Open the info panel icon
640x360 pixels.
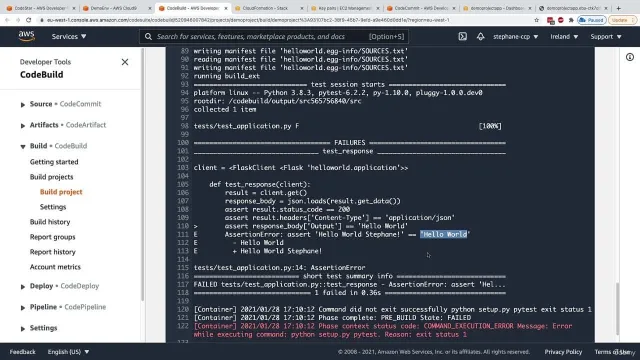click(630, 57)
